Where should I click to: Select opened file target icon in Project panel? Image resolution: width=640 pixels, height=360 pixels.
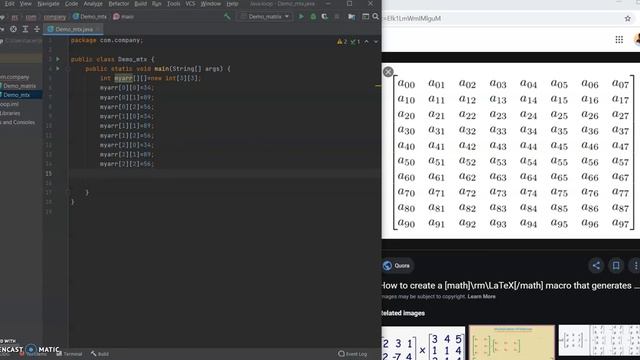coord(13,29)
